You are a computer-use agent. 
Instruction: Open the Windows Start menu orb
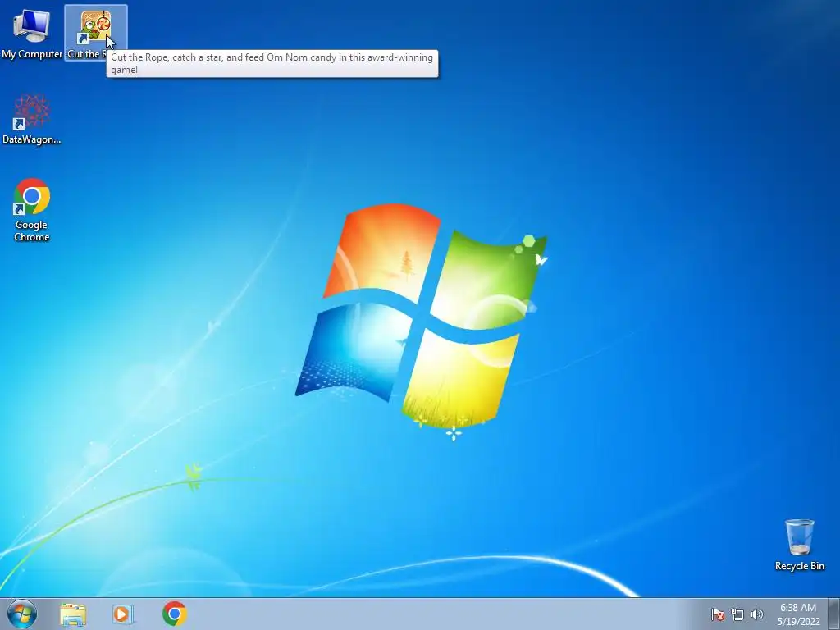click(x=22, y=614)
